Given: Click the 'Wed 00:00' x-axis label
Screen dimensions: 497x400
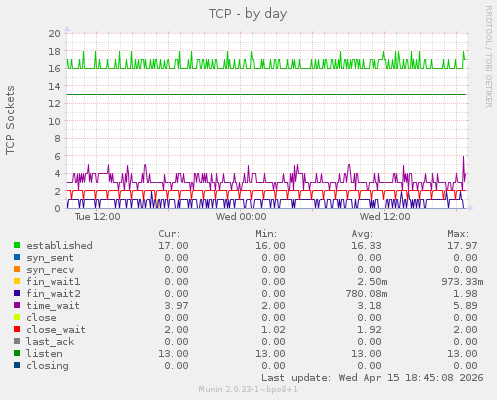Looking at the screenshot, I should click(241, 217).
